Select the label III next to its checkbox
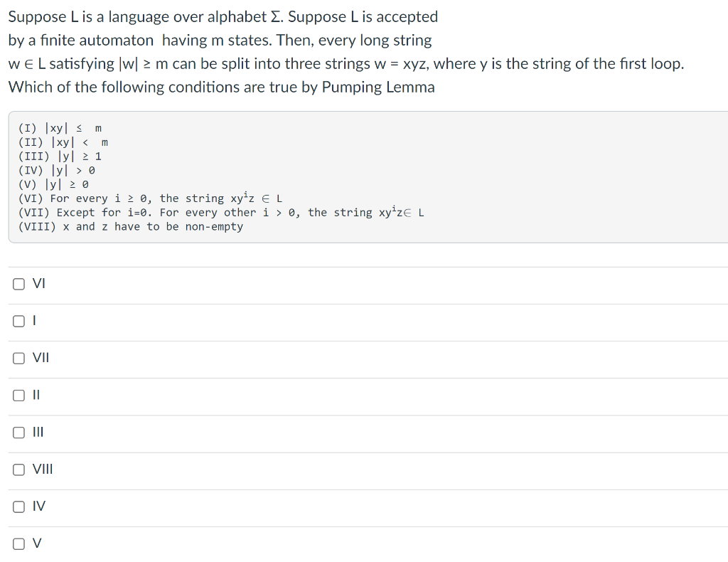The width and height of the screenshot is (728, 562). tap(38, 432)
